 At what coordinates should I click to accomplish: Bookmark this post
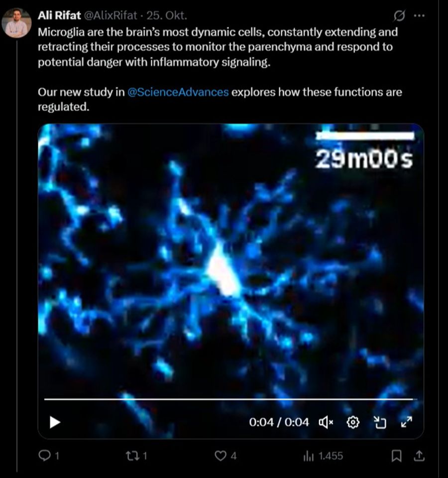pyautogui.click(x=396, y=456)
